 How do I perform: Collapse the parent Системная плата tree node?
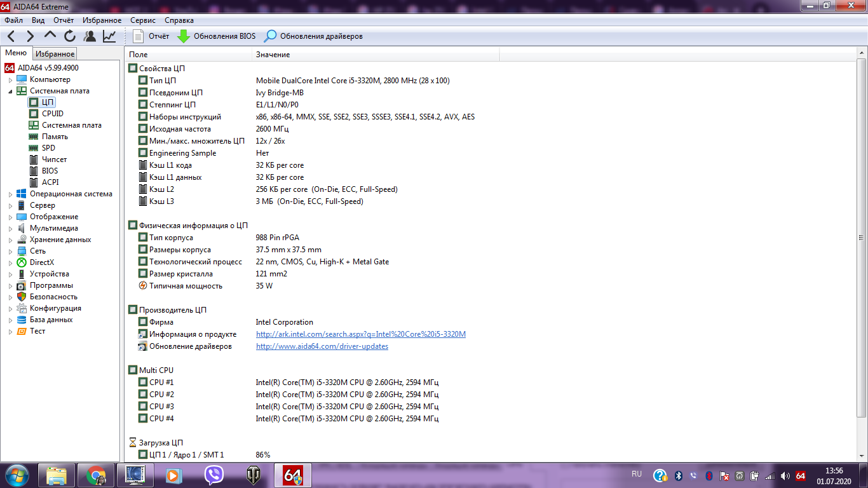click(10, 91)
